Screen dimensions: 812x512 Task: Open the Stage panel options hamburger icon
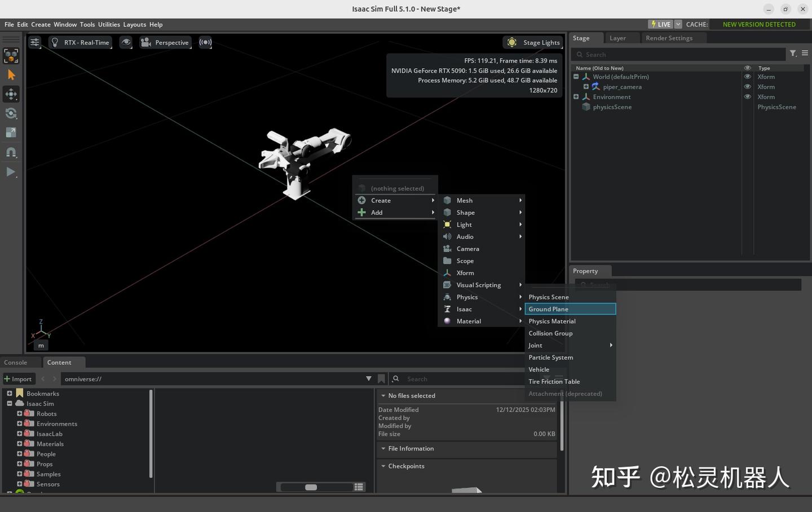pyautogui.click(x=805, y=54)
